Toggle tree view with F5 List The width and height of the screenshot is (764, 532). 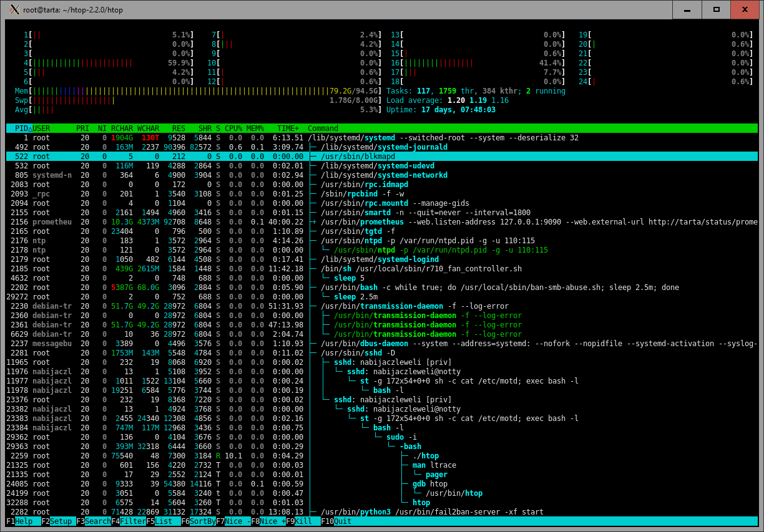(162, 521)
